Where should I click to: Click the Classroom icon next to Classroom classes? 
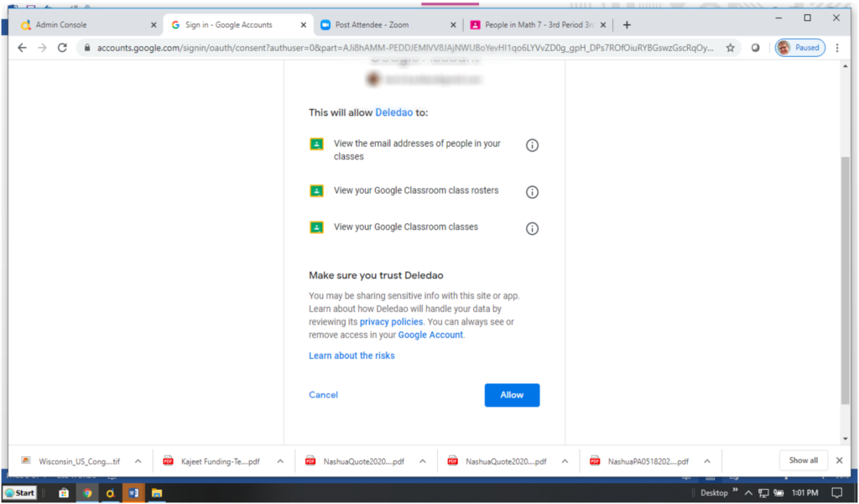pos(316,226)
